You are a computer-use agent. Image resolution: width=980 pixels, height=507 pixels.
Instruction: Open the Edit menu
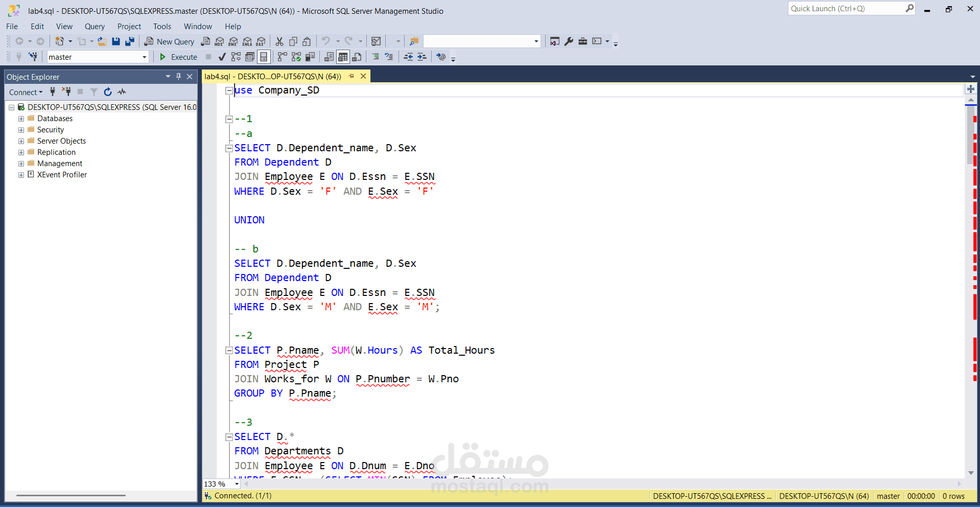(x=37, y=27)
